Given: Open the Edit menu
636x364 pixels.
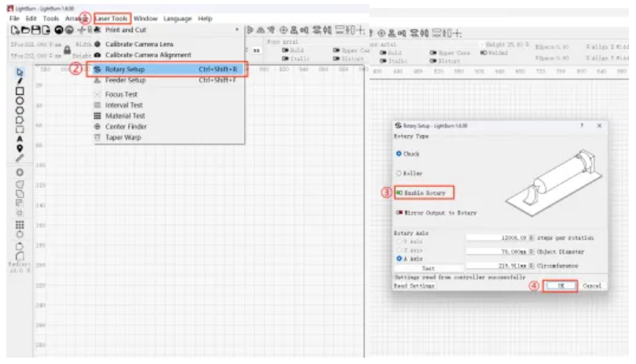Looking at the screenshot, I should (31, 19).
